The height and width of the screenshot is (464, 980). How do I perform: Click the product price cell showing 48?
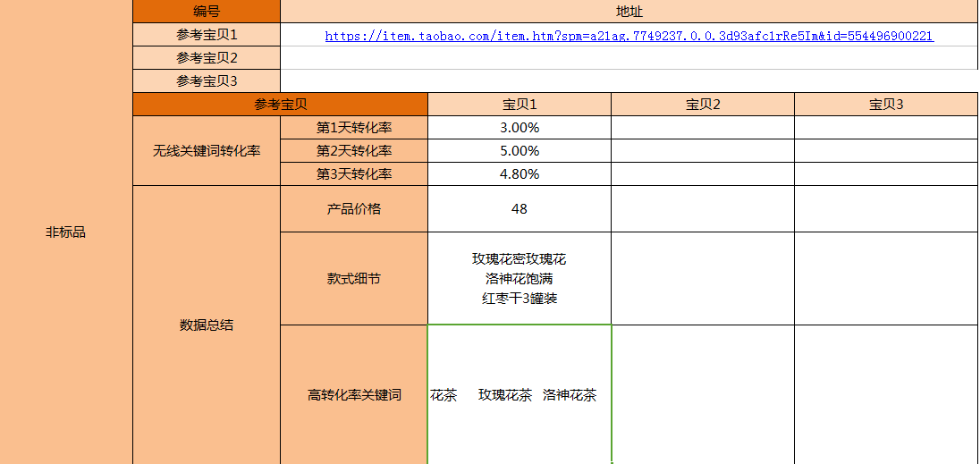coord(520,209)
